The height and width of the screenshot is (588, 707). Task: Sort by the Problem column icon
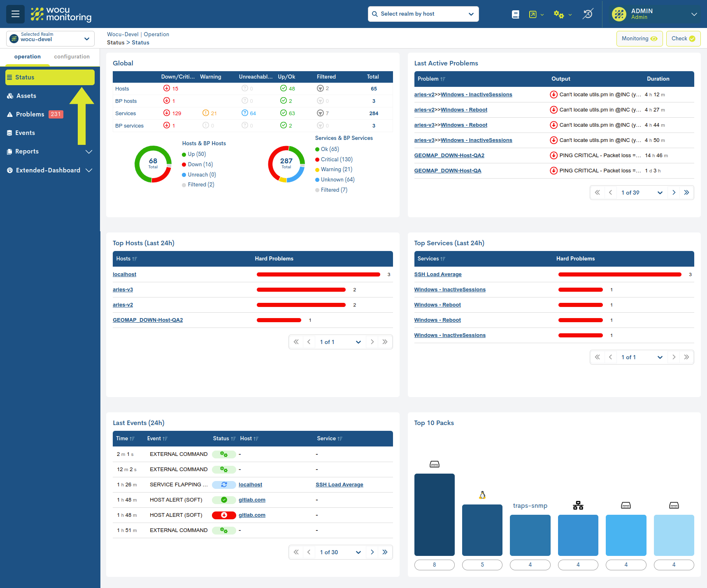coord(443,79)
